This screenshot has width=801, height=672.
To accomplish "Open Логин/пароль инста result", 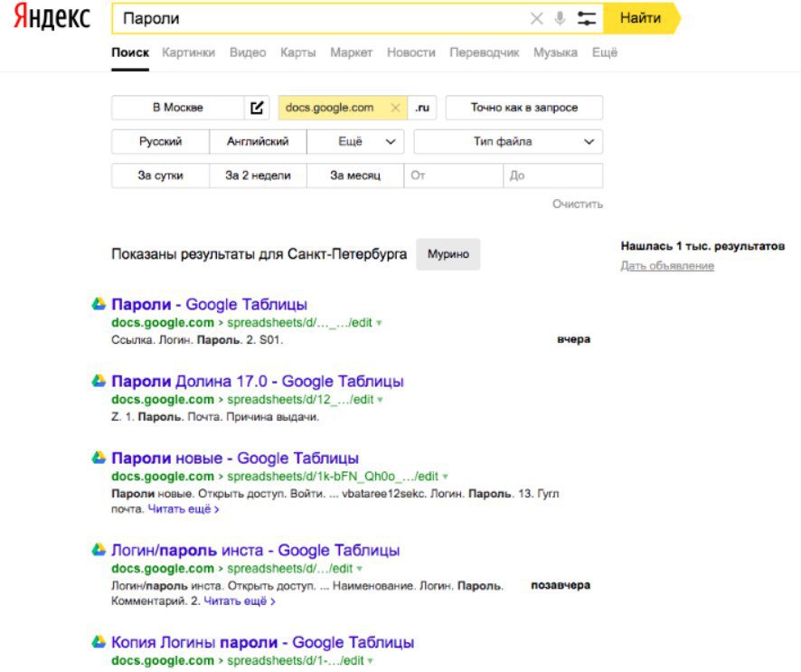I will [256, 550].
